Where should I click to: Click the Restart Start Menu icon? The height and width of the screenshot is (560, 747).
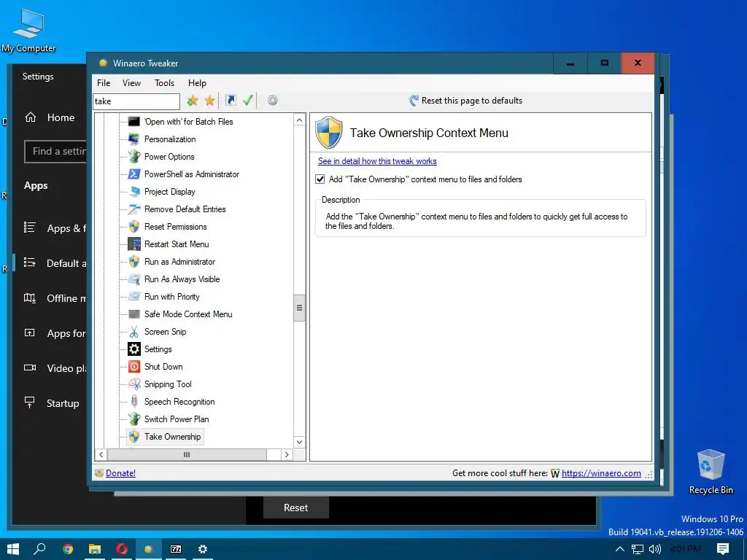click(134, 244)
